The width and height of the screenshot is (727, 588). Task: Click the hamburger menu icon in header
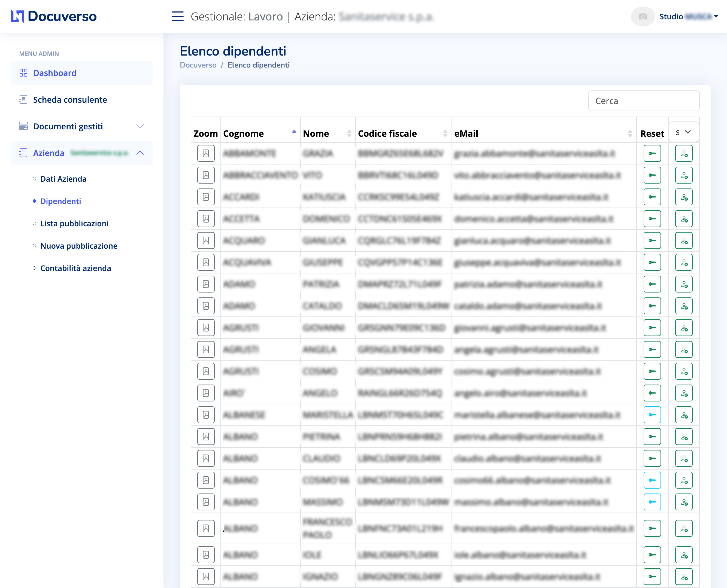(x=177, y=16)
